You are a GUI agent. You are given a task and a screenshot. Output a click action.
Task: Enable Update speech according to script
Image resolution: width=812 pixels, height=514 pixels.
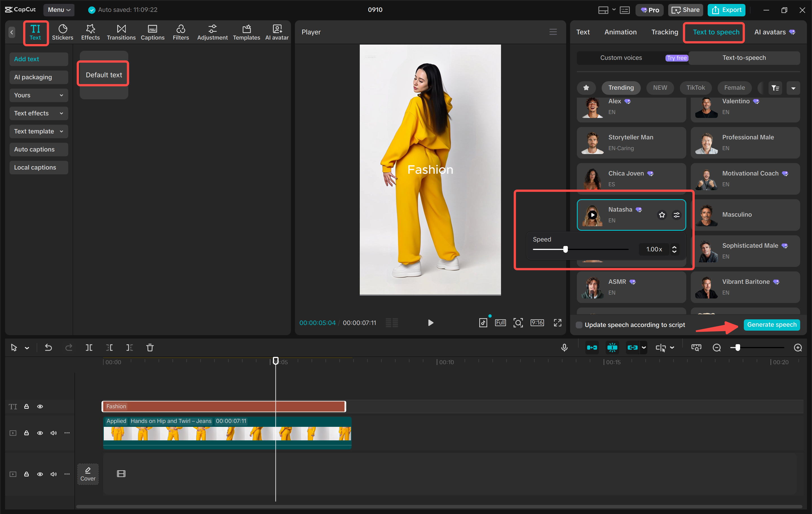(579, 325)
